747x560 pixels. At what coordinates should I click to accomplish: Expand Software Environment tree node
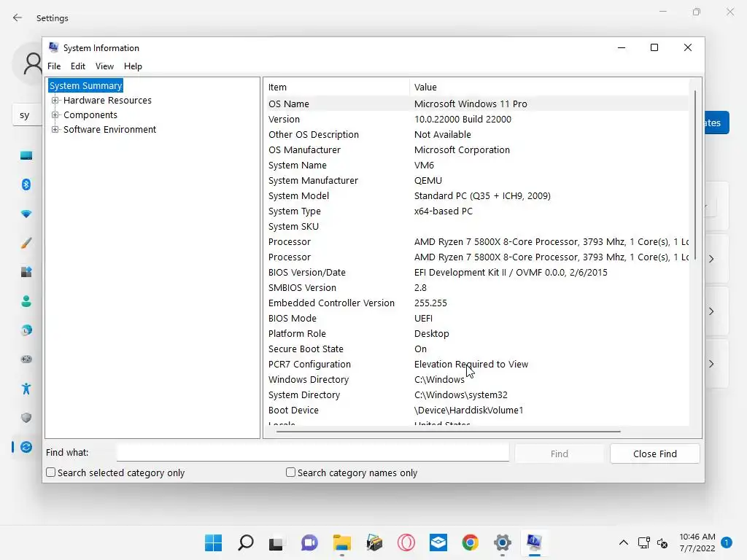click(55, 129)
